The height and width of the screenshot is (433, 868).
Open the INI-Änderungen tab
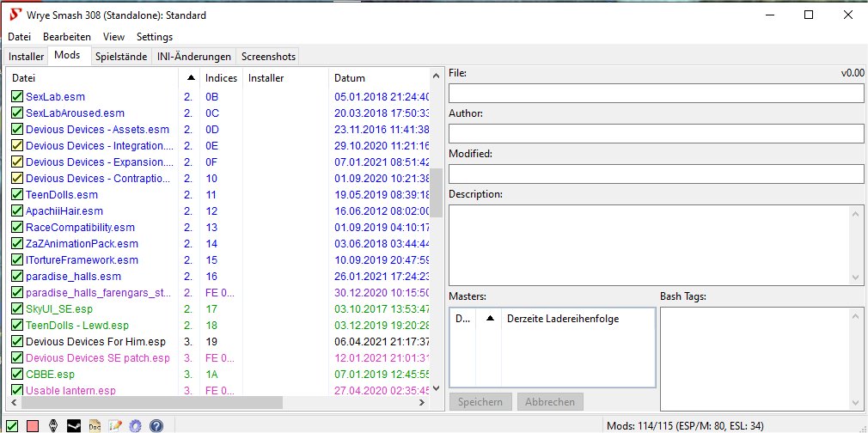(193, 57)
